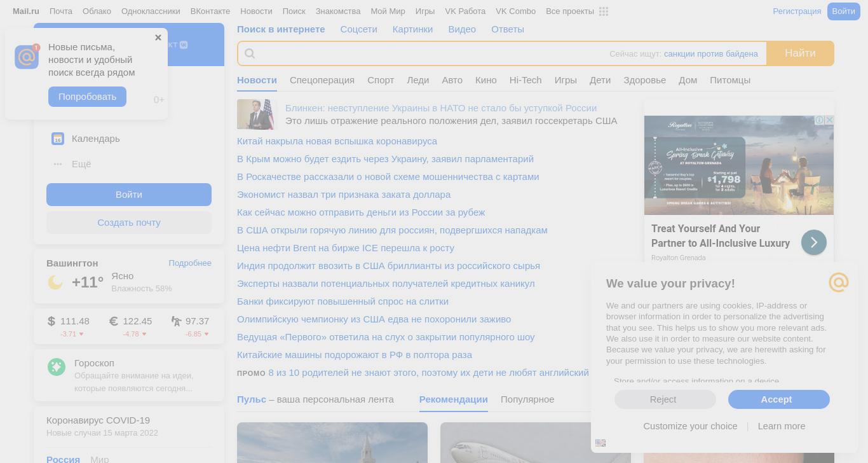
Task: Switch to Картинки search tab
Action: 412,29
